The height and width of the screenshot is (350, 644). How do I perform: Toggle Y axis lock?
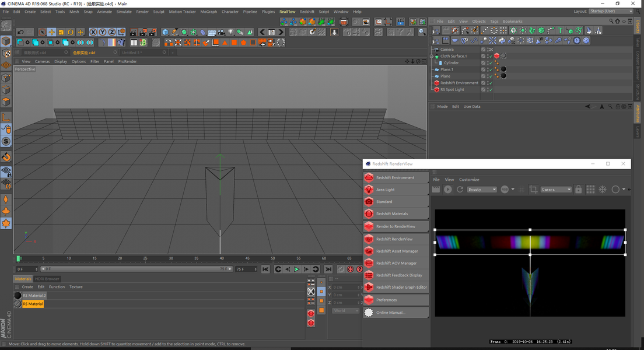(103, 32)
